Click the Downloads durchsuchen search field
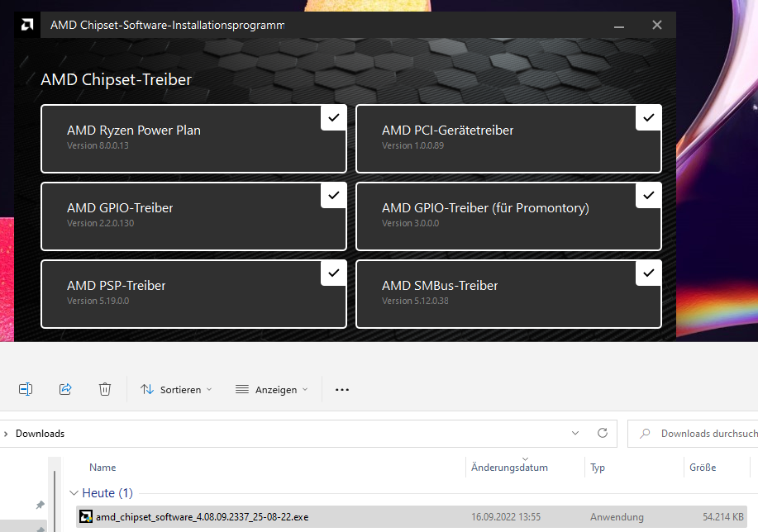This screenshot has height=532, width=758. [693, 434]
